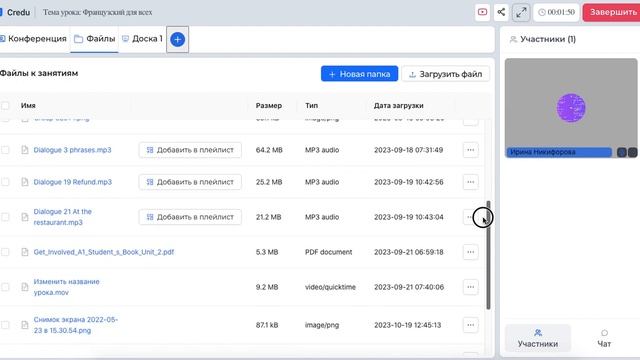
Task: Open the share icon in top bar
Action: pyautogui.click(x=501, y=12)
